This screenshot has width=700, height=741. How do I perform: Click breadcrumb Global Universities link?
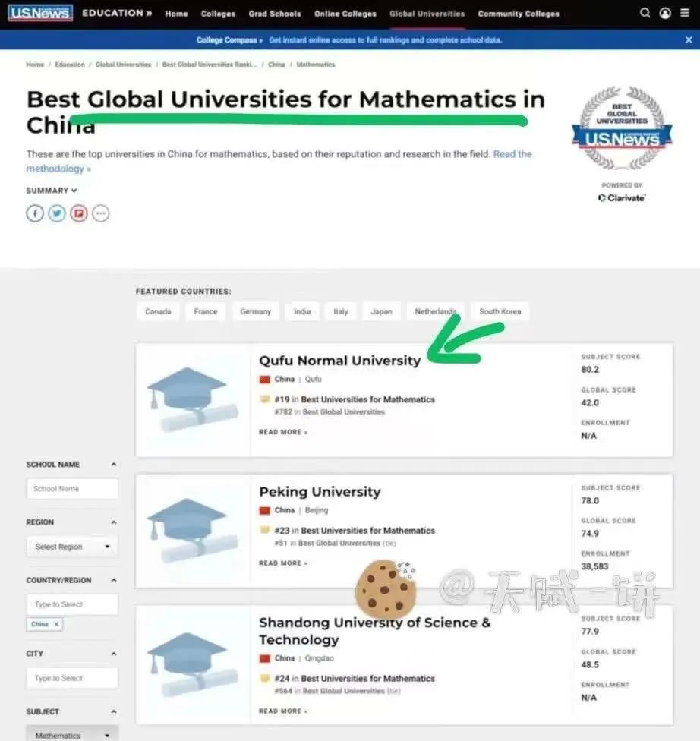tap(123, 65)
